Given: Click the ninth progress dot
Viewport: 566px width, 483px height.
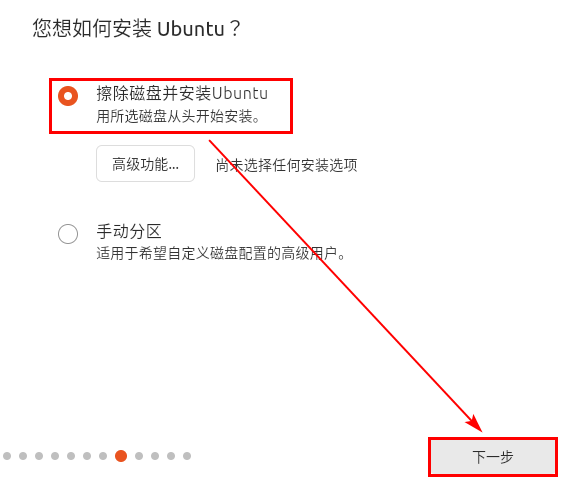Looking at the screenshot, I should pos(139,456).
